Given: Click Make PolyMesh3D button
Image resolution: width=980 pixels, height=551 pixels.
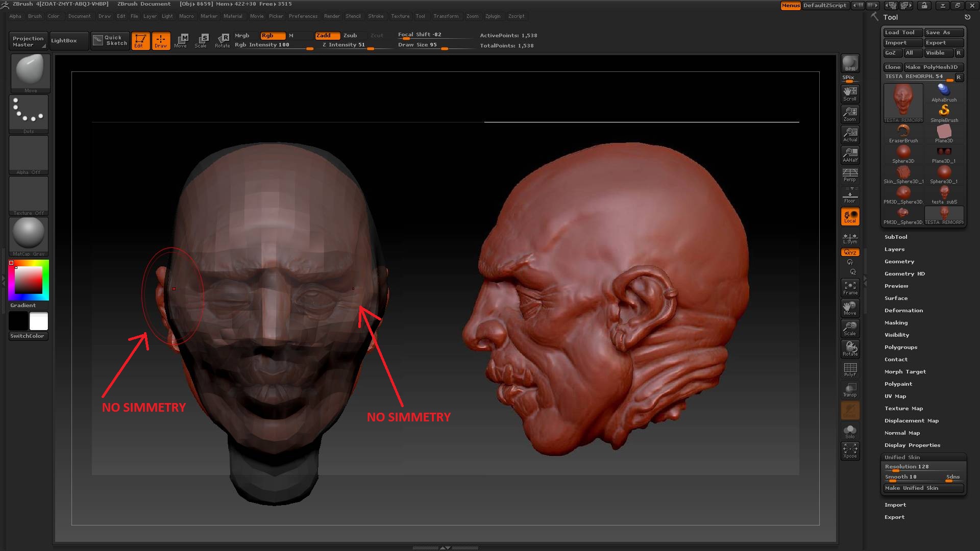Looking at the screenshot, I should (x=933, y=67).
